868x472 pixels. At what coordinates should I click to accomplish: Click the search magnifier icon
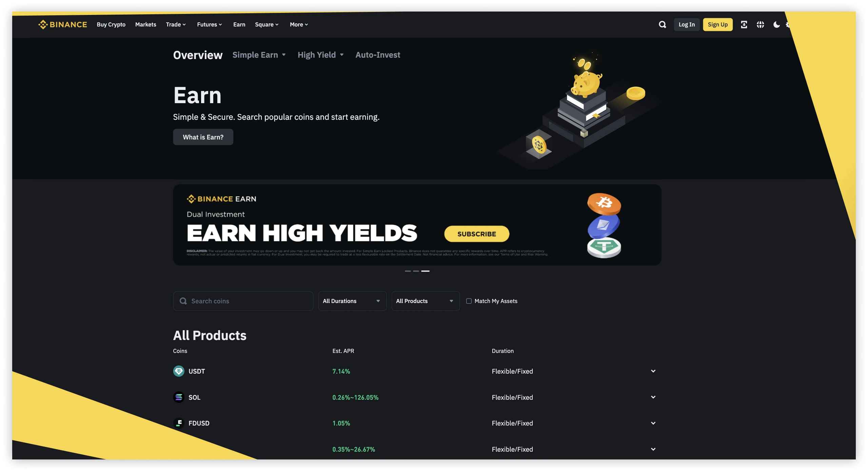(662, 24)
